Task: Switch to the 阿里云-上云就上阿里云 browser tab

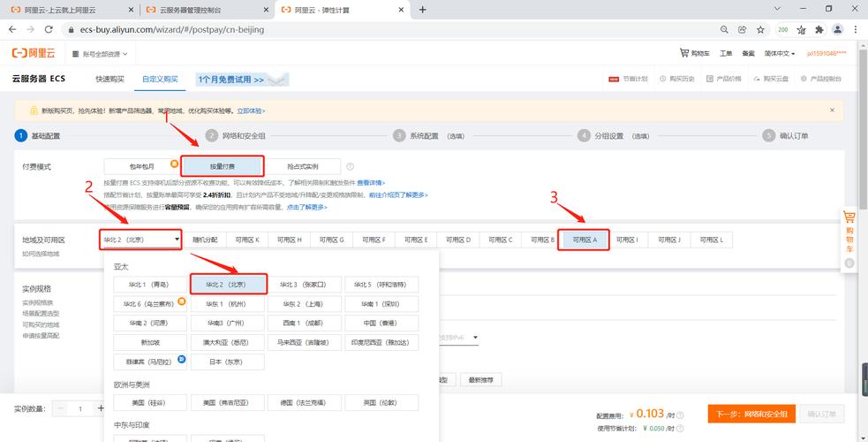Action: (x=72, y=10)
